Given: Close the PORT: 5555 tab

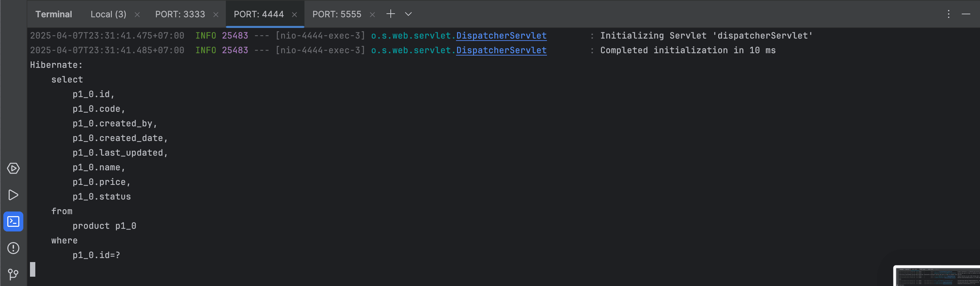Looking at the screenshot, I should (x=372, y=14).
